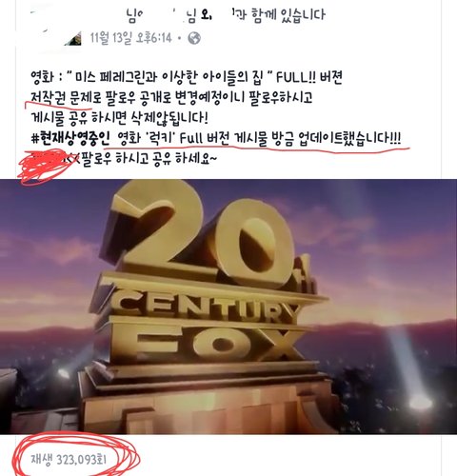
Task: Click the bright searchlight at video's right
Action: [x=420, y=403]
